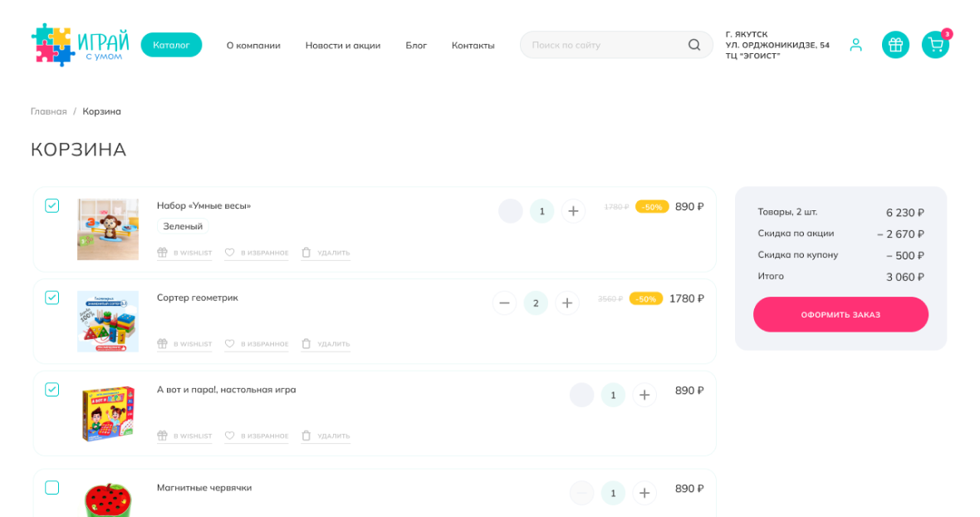Delete Набор «Умные весы» from cart

click(326, 253)
